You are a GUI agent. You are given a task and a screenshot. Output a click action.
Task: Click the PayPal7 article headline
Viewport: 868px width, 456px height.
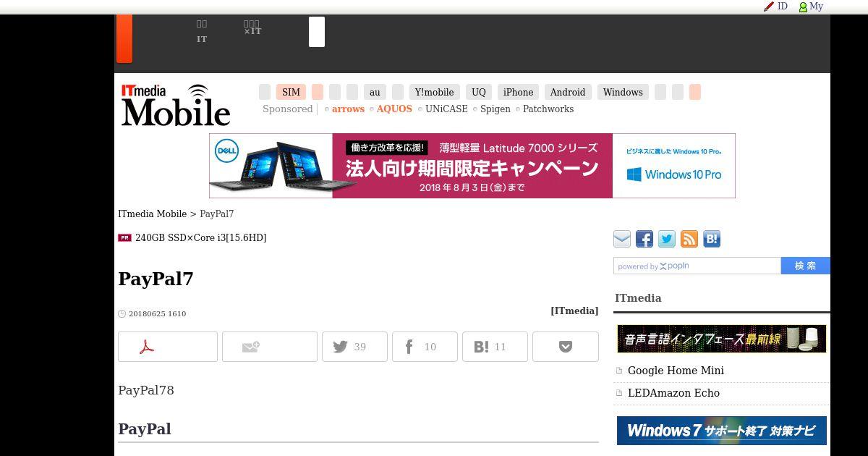pos(156,279)
